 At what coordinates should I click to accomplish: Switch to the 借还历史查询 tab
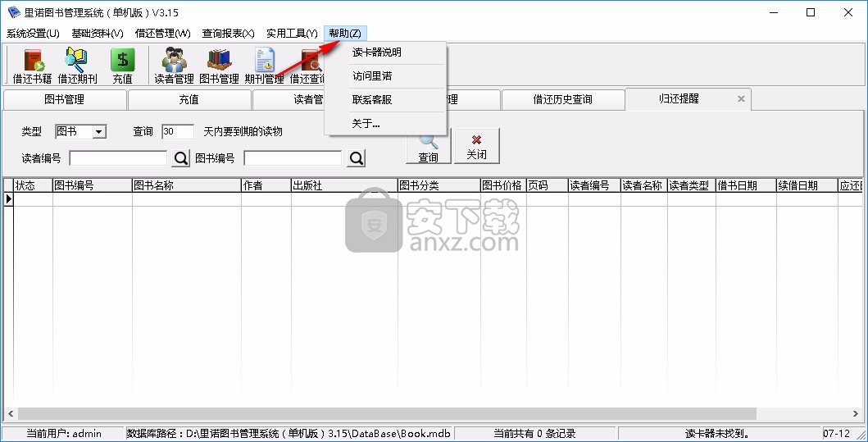point(563,100)
